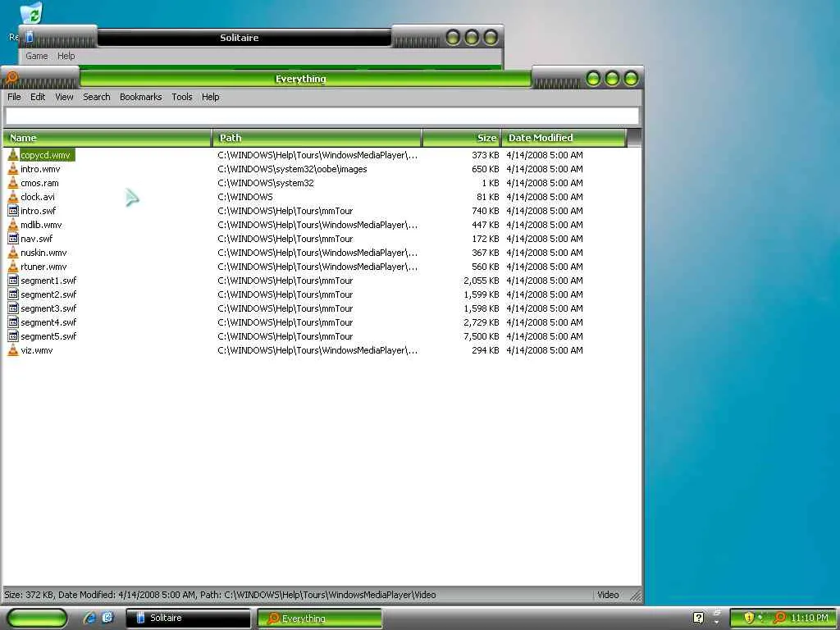Click the VLC cone icon for clock.avi
This screenshot has height=630, width=840.
tap(13, 197)
